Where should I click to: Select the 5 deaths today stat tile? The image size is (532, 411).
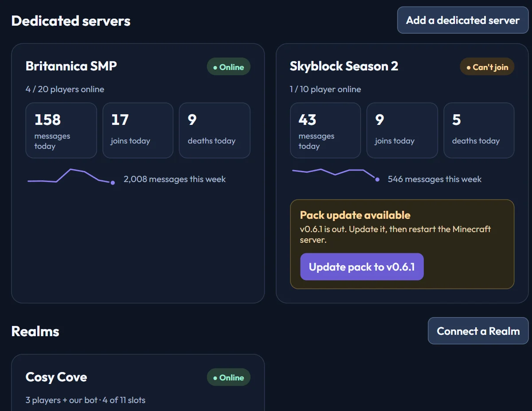coord(479,130)
